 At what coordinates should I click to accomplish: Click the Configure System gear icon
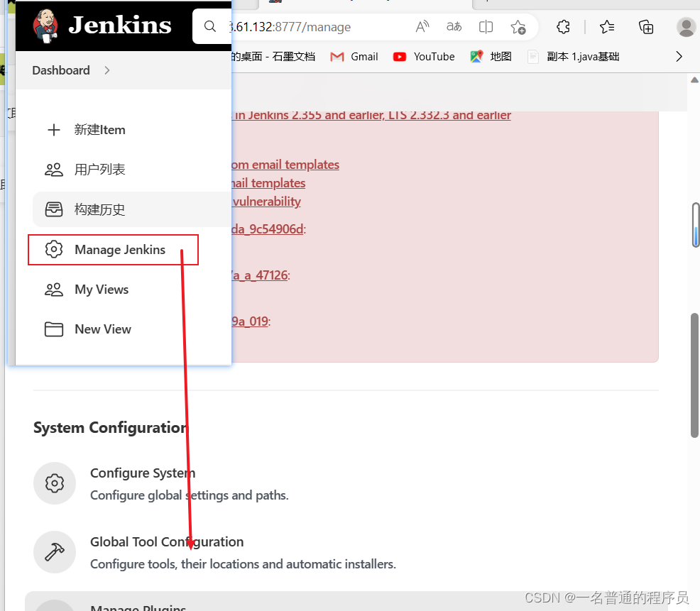tap(55, 483)
